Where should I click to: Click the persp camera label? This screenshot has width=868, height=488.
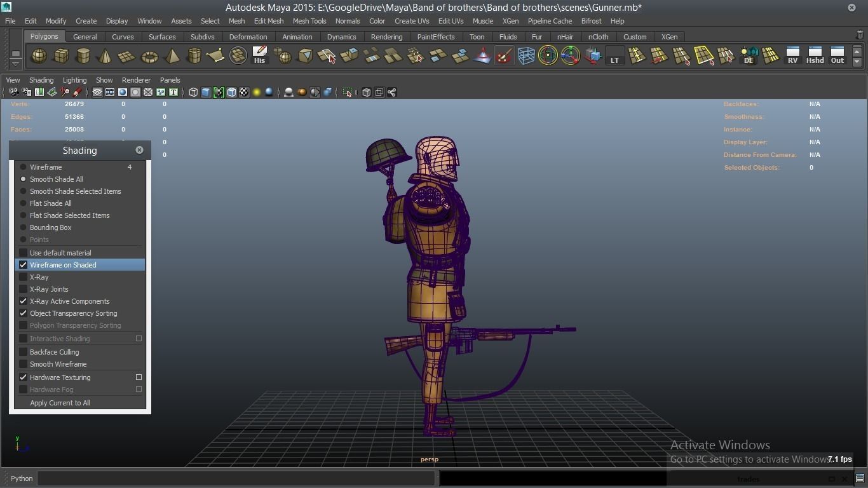430,459
